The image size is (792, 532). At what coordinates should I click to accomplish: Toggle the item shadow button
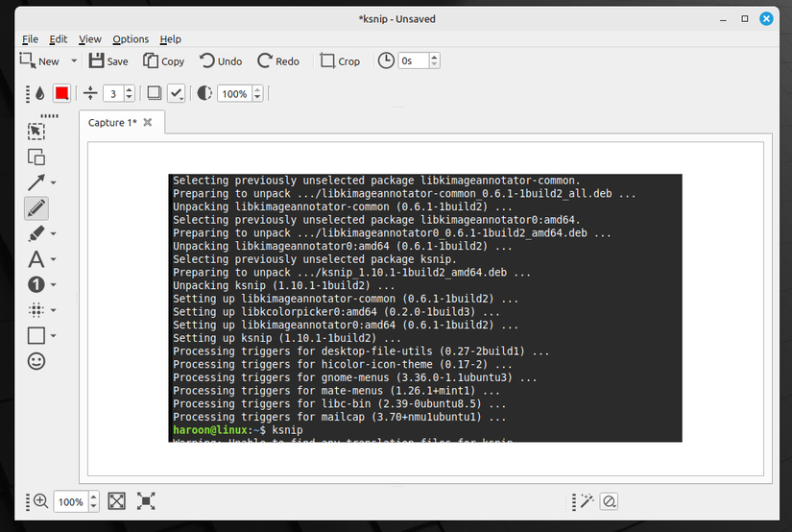(154, 93)
